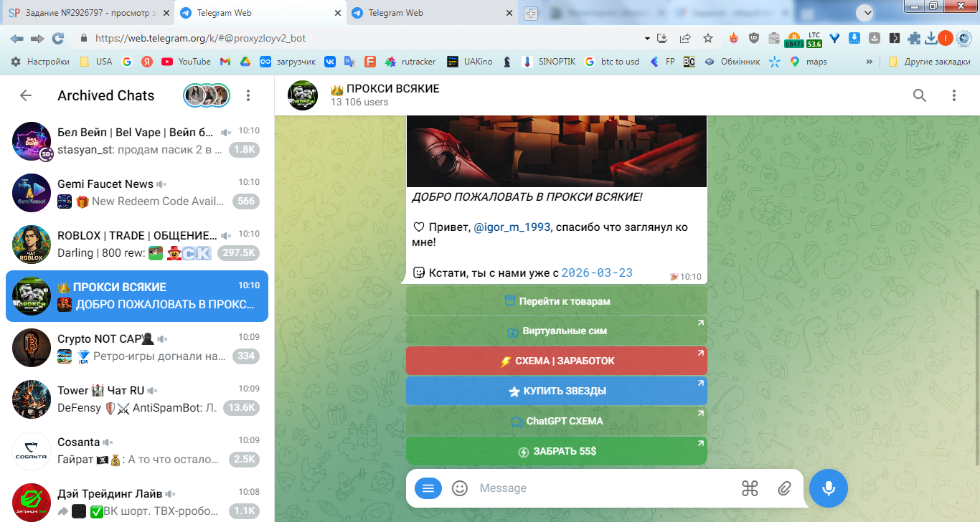
Task: Click the browser forward arrow
Action: pos(37,38)
